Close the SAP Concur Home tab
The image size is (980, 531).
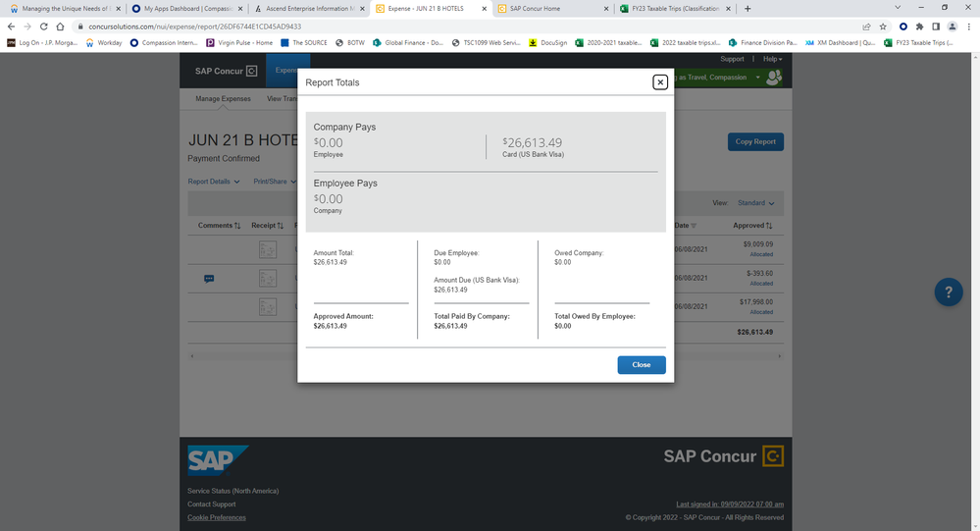(x=605, y=9)
